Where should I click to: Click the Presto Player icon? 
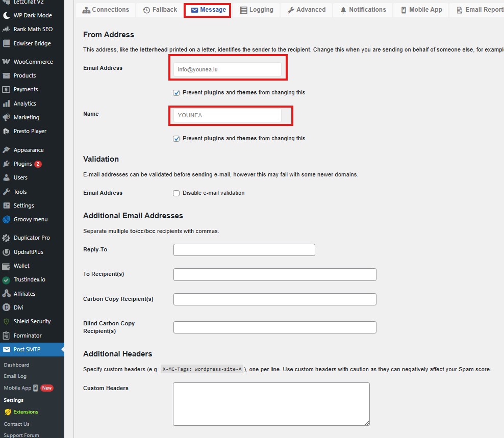click(x=6, y=131)
